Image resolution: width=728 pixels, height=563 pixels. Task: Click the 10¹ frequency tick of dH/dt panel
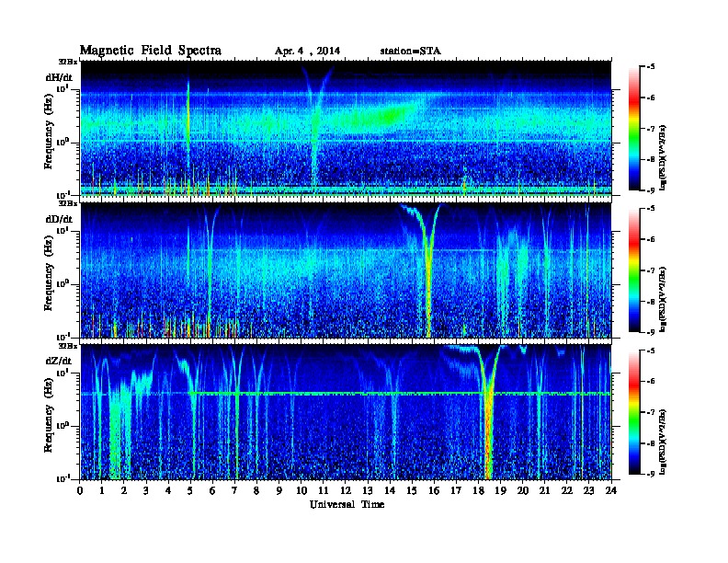(x=62, y=89)
